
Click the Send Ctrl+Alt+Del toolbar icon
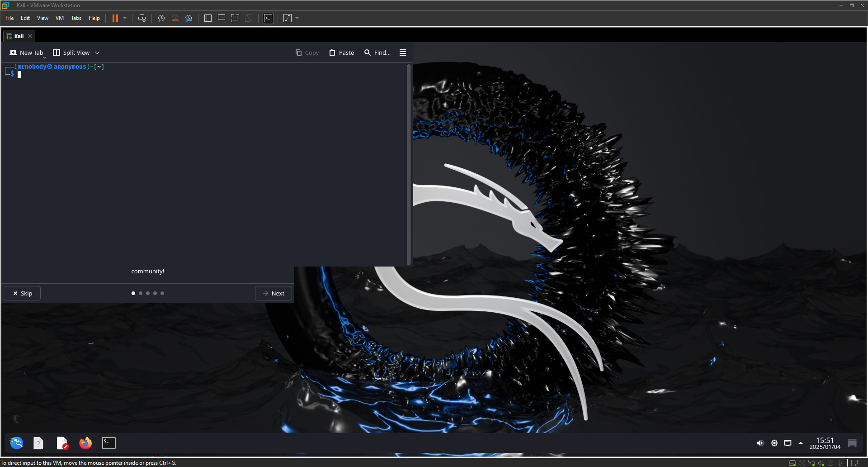pyautogui.click(x=142, y=18)
